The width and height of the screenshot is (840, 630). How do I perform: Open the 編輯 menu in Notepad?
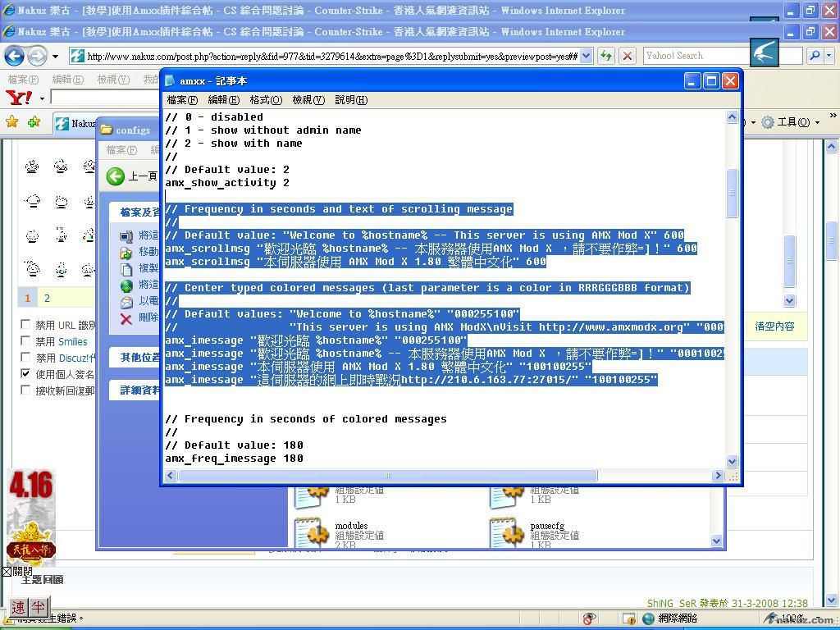tap(223, 100)
